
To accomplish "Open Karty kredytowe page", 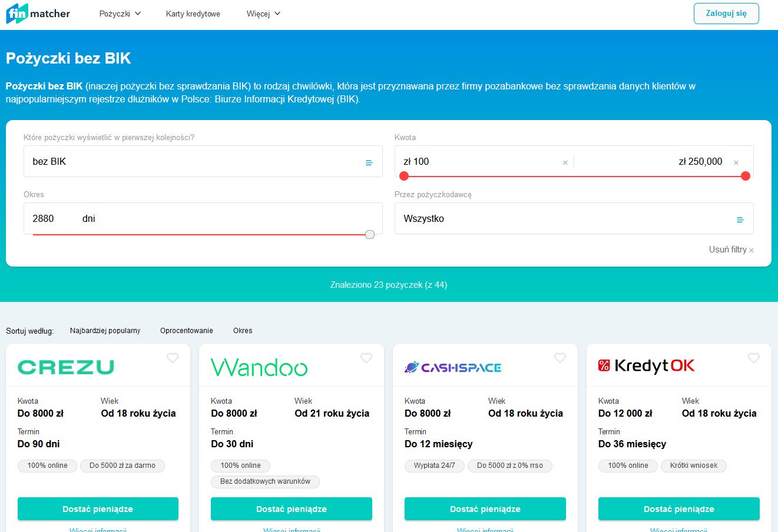I will (193, 14).
